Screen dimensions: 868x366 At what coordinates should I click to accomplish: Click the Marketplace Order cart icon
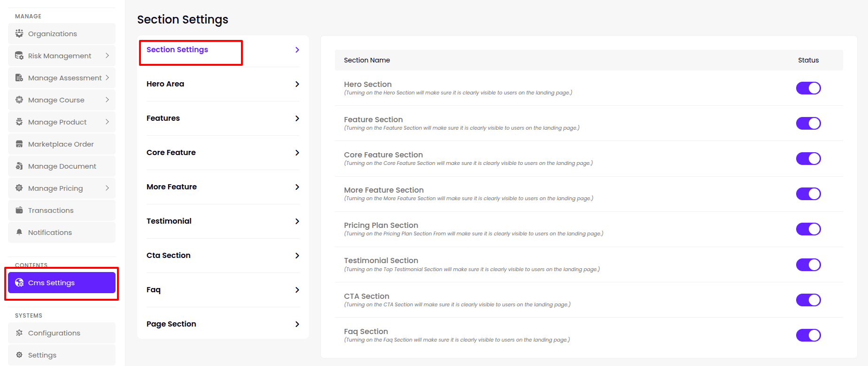point(19,144)
